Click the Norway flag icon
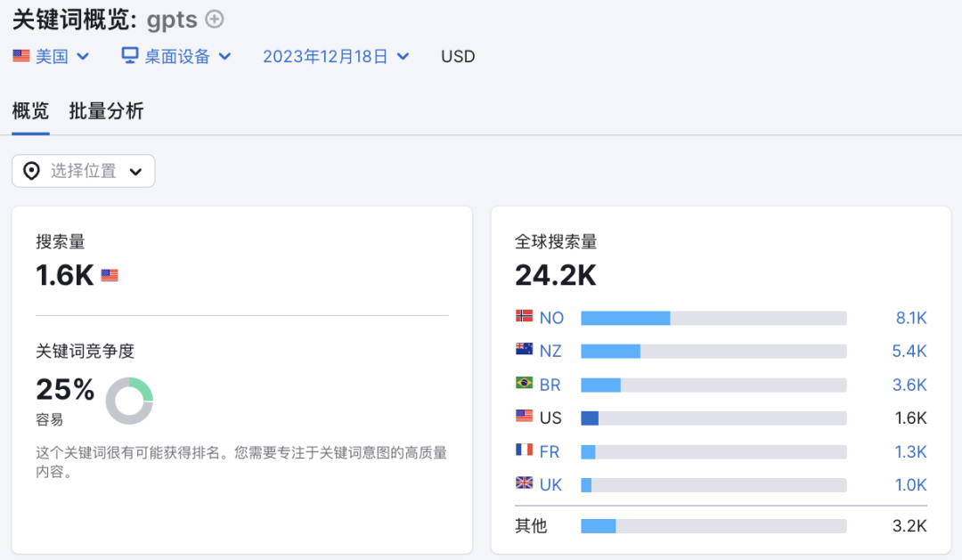This screenshot has height=560, width=962. pos(525,317)
